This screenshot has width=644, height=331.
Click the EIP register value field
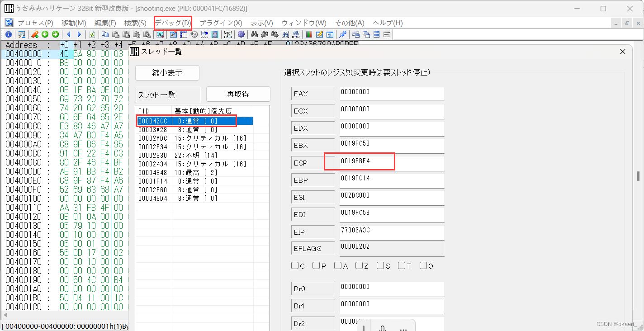(x=392, y=232)
